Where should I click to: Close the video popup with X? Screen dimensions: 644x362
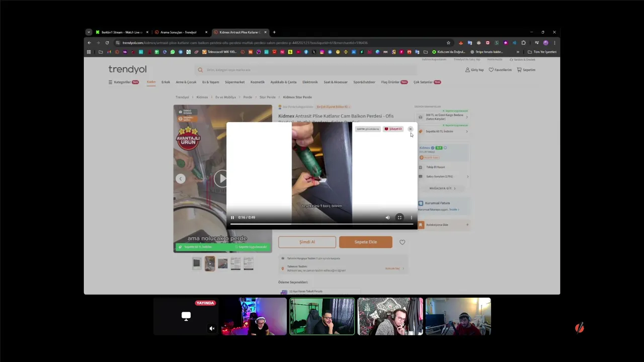click(410, 129)
